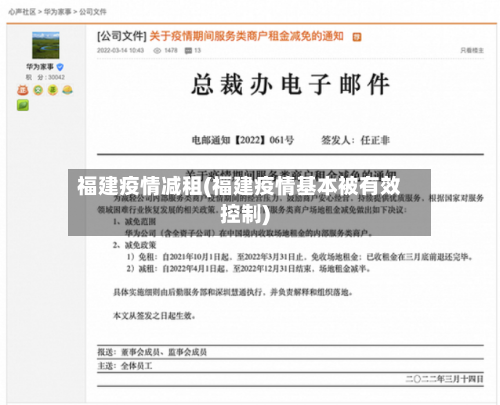The image size is (500, 405).
Task: Click the 主送: 全体员工 line
Action: pyautogui.click(x=125, y=366)
